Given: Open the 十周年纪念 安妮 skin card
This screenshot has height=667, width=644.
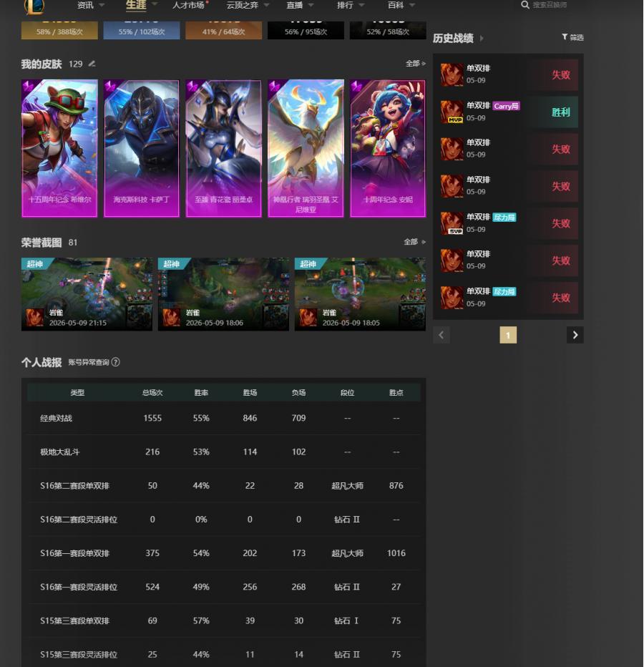Looking at the screenshot, I should point(388,148).
